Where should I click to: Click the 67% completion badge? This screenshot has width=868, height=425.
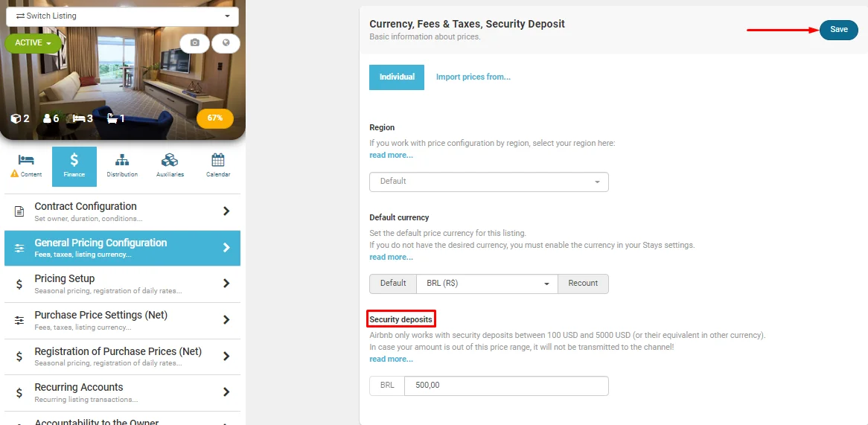pyautogui.click(x=215, y=118)
